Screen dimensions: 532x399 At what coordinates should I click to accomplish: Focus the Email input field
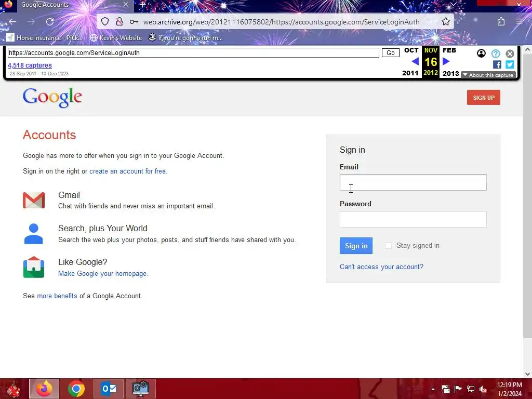(x=413, y=182)
